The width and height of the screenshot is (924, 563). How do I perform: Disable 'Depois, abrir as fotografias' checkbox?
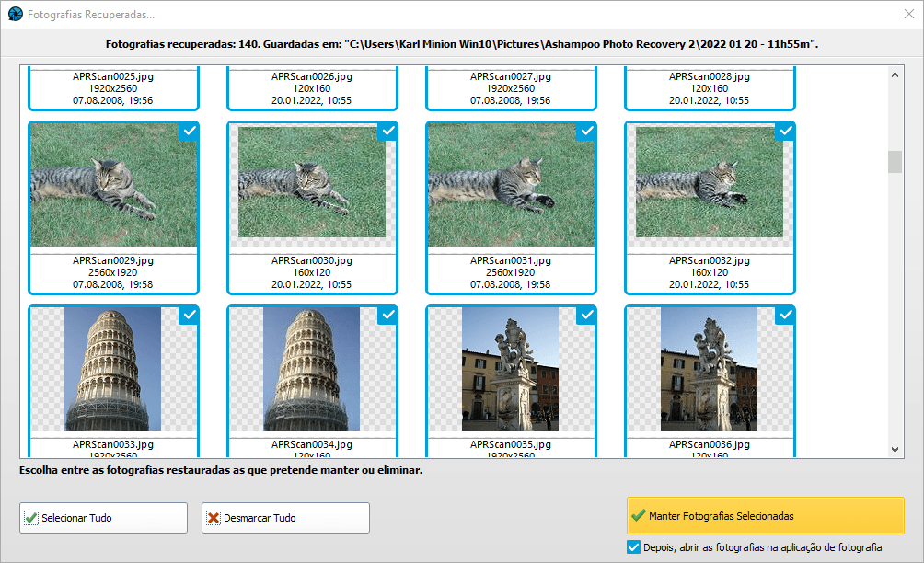click(633, 547)
